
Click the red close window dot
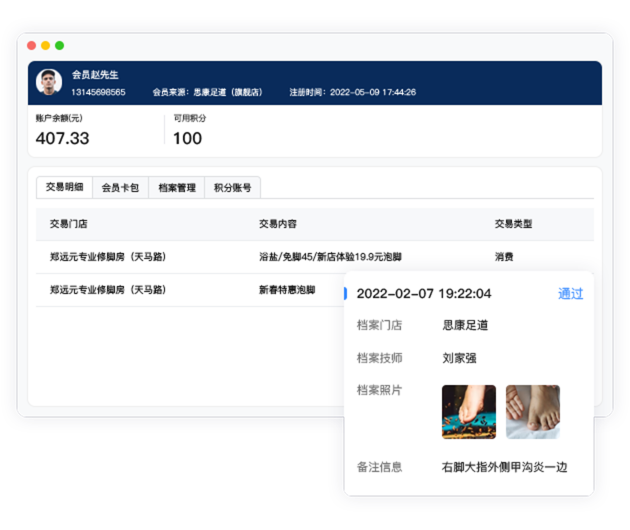[31, 45]
